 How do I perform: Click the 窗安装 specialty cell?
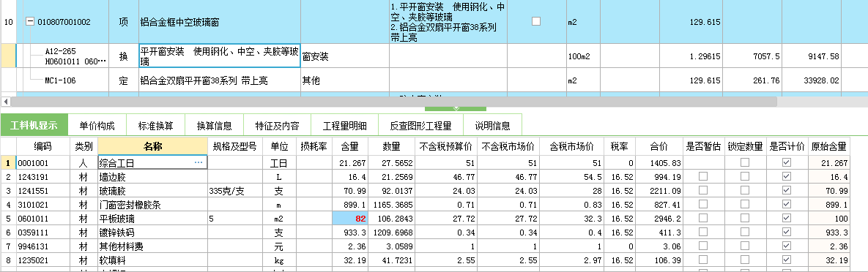(x=345, y=56)
